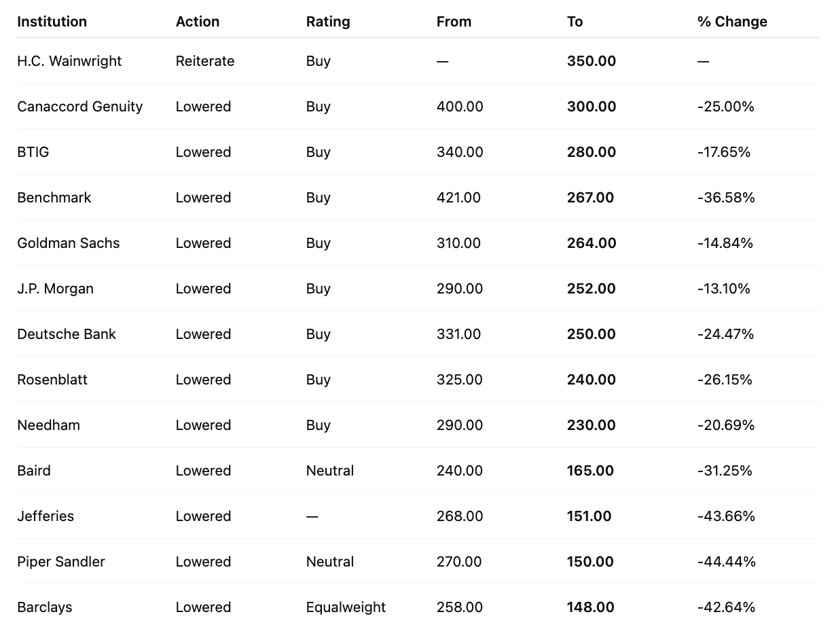Select the Piper Sandler institution name
834x644 pixels.
(x=61, y=562)
